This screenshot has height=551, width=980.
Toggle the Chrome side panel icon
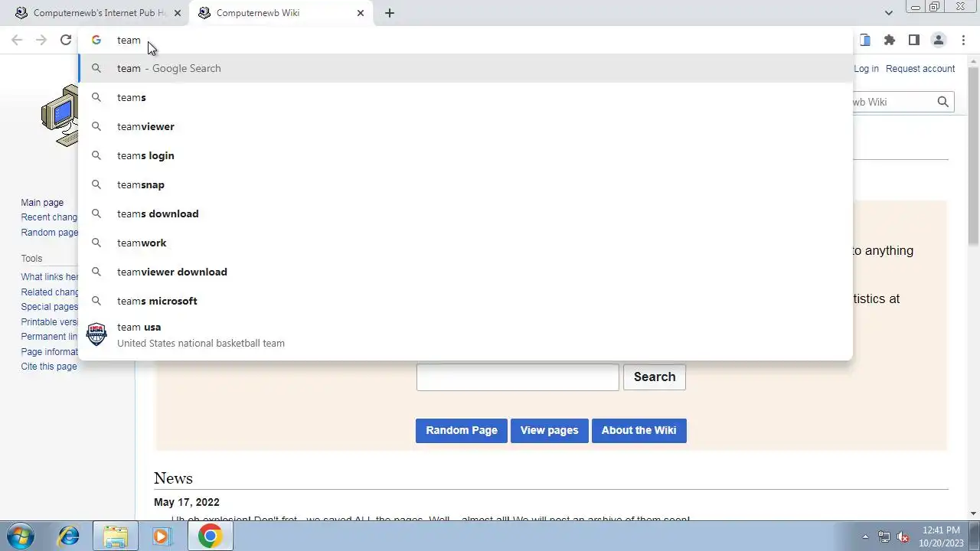click(x=913, y=40)
